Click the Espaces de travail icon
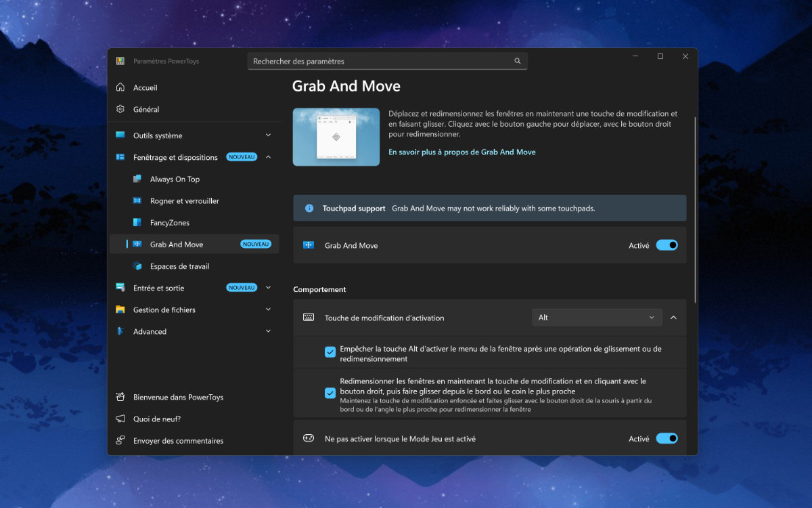The image size is (812, 508). pos(137,266)
